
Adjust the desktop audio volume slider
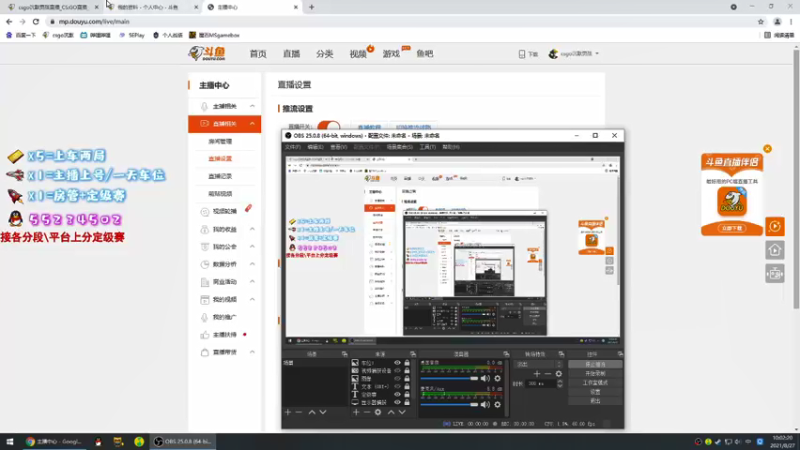(x=449, y=379)
